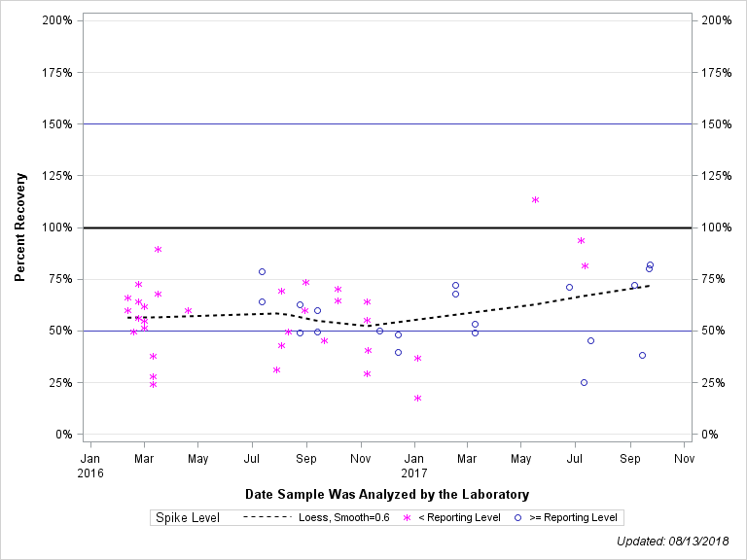747x560 pixels.
Task: Click the "150%" label on right axis
Action: [717, 124]
